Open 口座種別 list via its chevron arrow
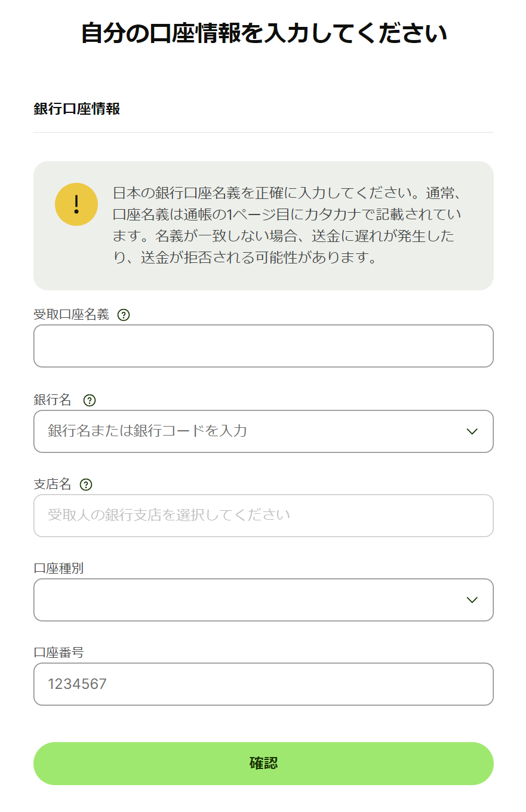This screenshot has height=812, width=526. pos(472,600)
